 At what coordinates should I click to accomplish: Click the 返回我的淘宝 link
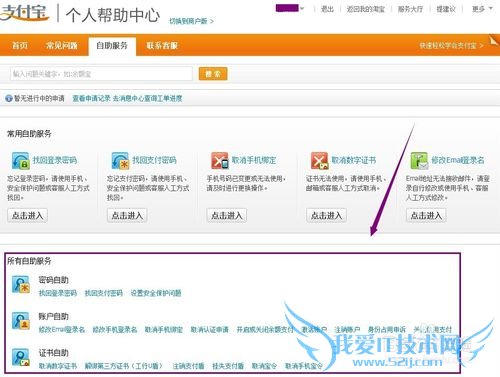366,9
